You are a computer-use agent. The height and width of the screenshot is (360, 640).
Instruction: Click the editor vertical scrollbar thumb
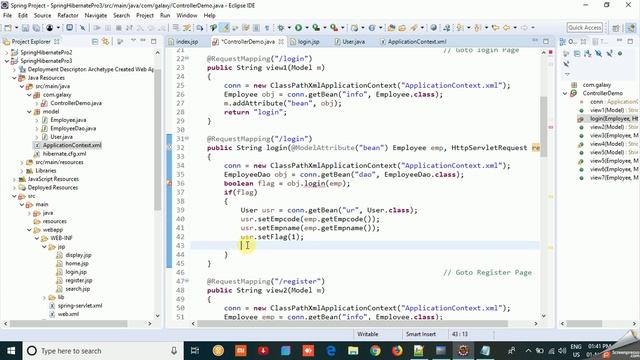tap(544, 127)
